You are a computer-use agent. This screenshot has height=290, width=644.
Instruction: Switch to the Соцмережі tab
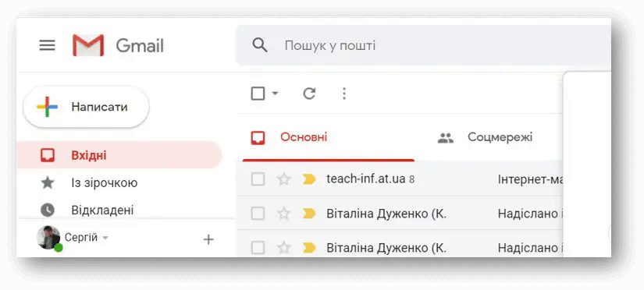click(x=486, y=137)
